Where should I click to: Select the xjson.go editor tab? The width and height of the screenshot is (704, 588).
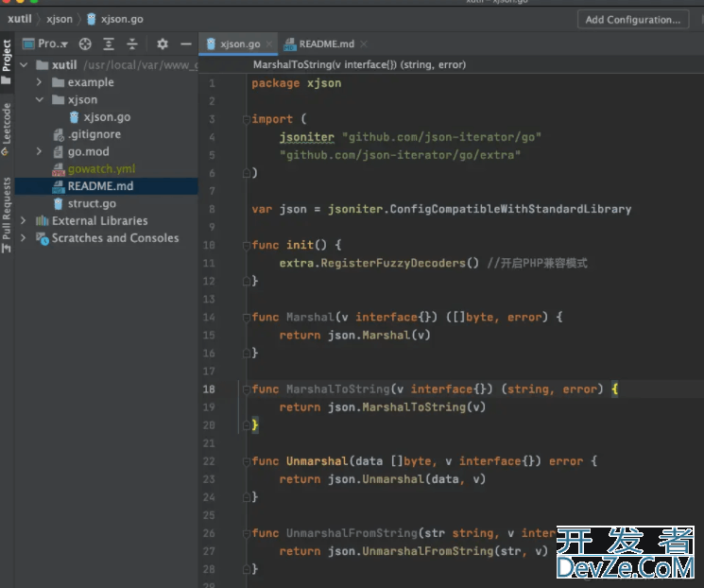(x=239, y=44)
